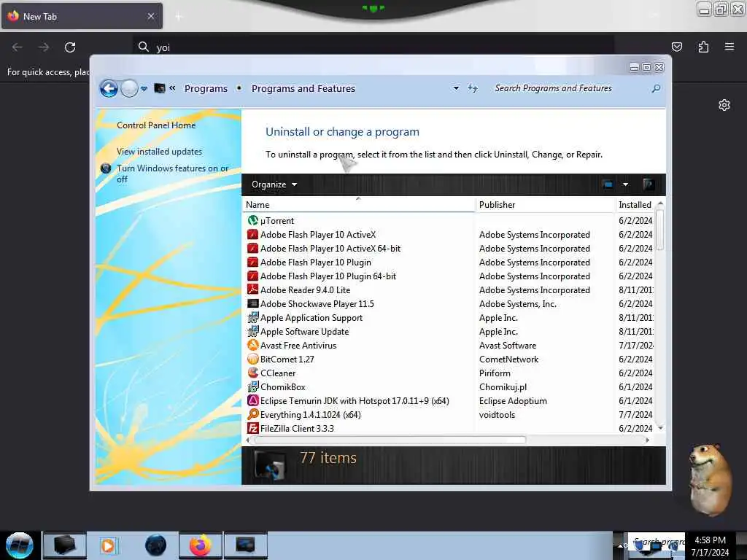The image size is (747, 560).
Task: Click the vertical scrollbar thumb of program list
Action: click(x=659, y=230)
